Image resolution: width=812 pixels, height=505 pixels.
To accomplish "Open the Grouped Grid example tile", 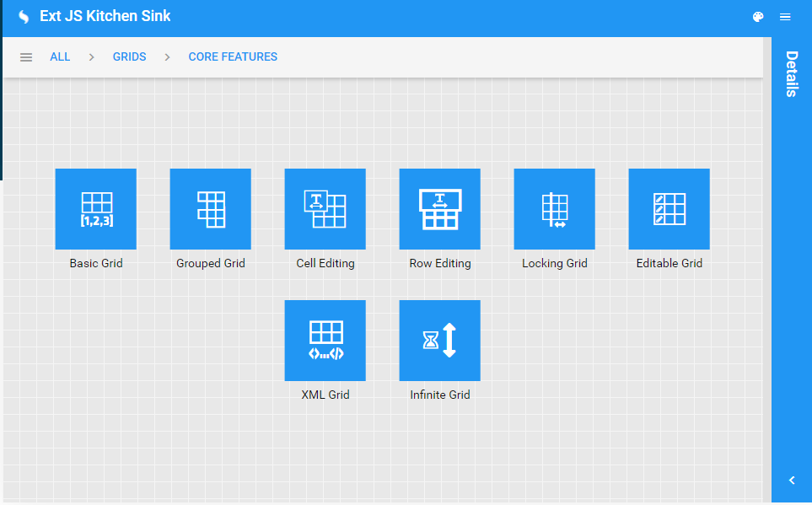I will [x=210, y=209].
